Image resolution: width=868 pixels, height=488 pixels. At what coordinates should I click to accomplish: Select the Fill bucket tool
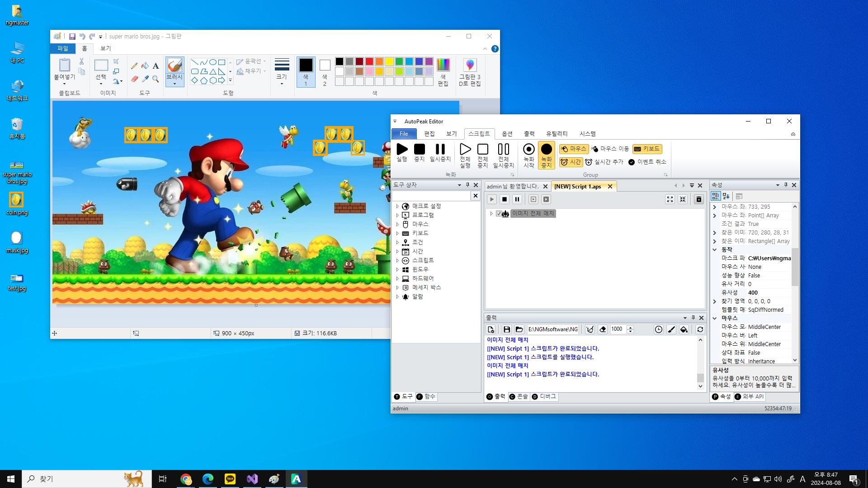(x=145, y=66)
